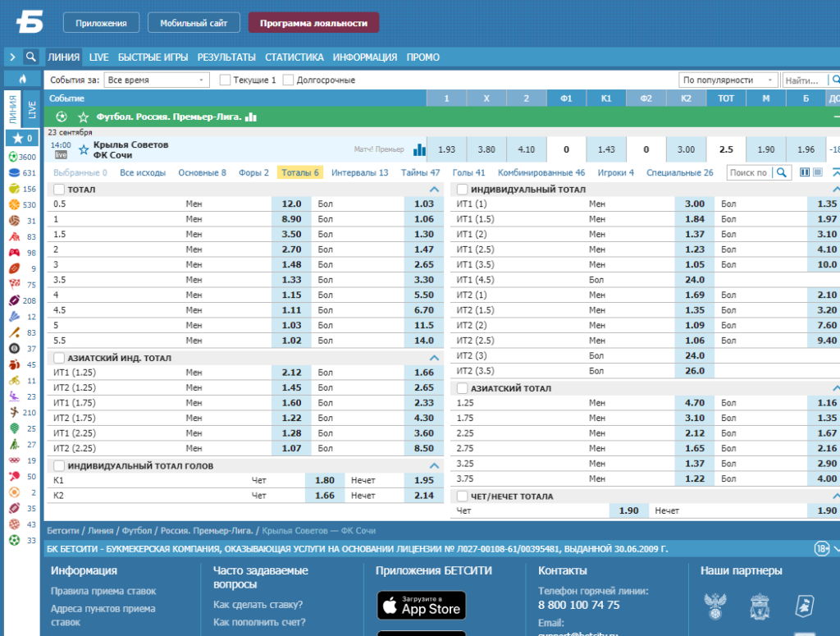Check the ТОТАЛ section checkbox

click(59, 189)
